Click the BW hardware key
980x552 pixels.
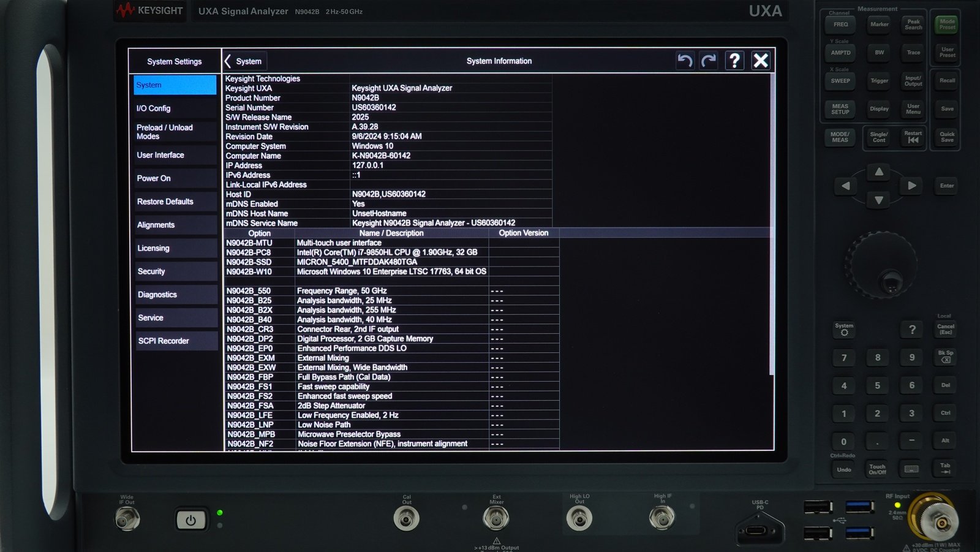(880, 53)
